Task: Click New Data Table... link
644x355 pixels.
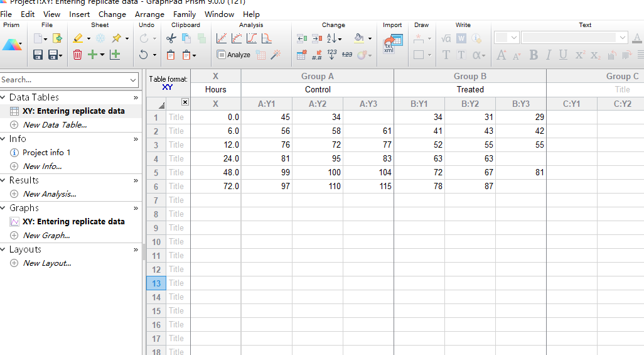Action: (x=55, y=125)
